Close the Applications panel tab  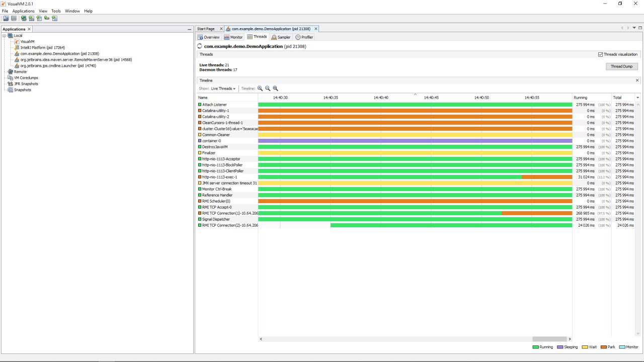[29, 29]
